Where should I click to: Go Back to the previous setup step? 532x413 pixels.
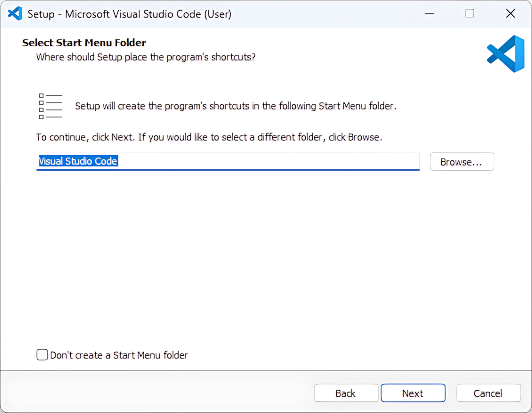[x=346, y=393]
